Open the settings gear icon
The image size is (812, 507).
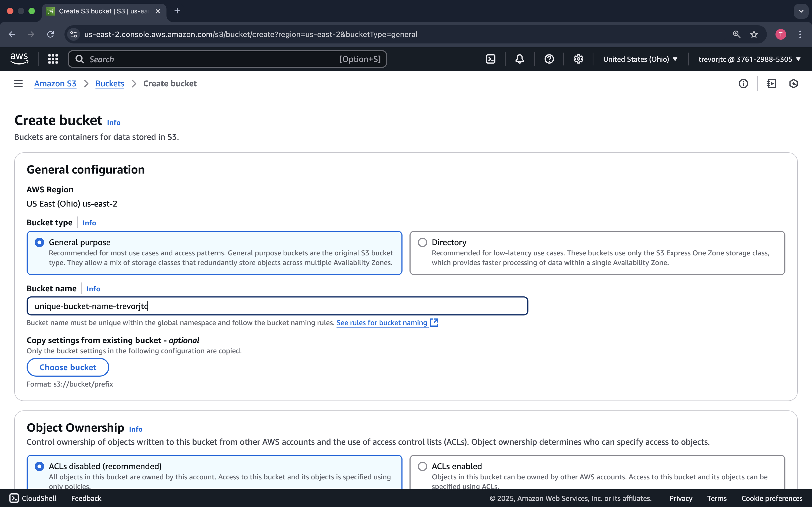(x=578, y=59)
